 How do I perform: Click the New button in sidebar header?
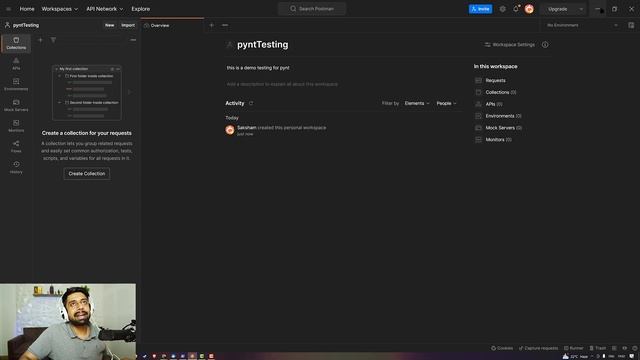pyautogui.click(x=109, y=25)
